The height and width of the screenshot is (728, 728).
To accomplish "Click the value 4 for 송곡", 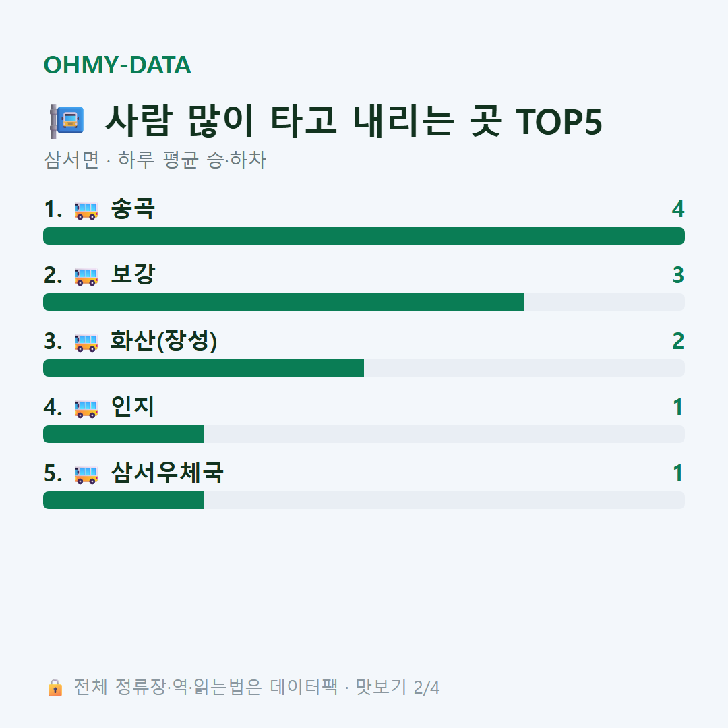I will 678,210.
